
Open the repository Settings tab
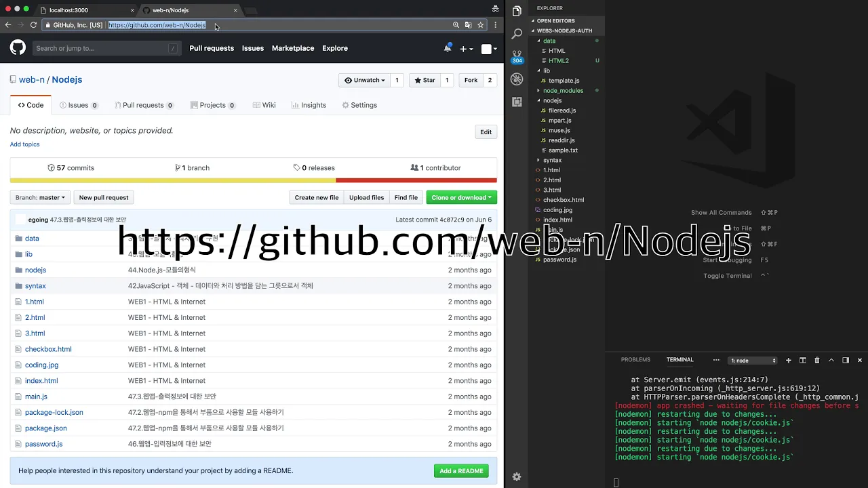pos(359,105)
